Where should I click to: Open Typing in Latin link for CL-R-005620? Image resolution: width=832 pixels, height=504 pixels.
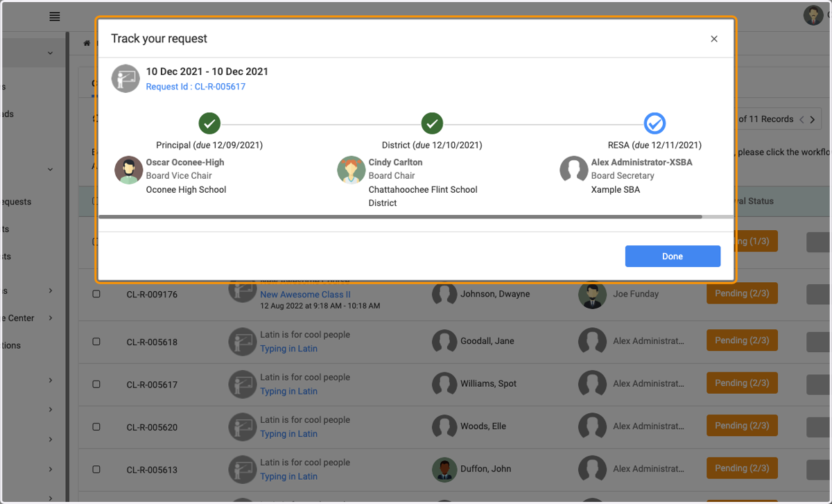[x=288, y=434]
